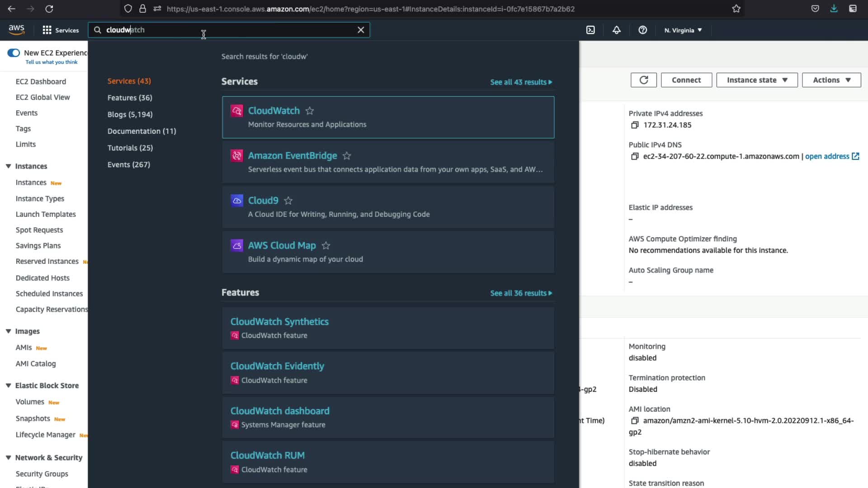Open AWS CloudShell icon in top bar
The width and height of the screenshot is (868, 488).
tap(590, 30)
